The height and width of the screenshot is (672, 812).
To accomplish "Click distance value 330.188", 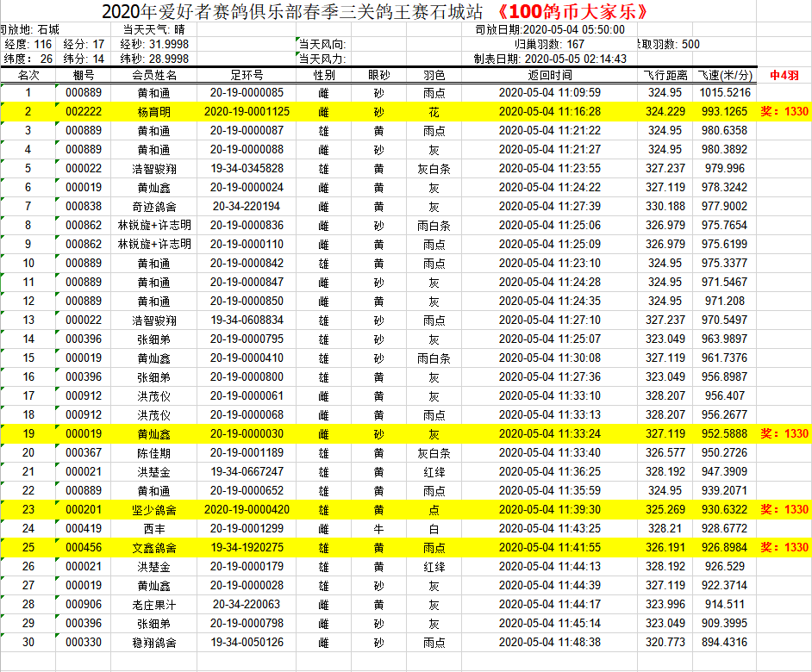I will click(665, 207).
